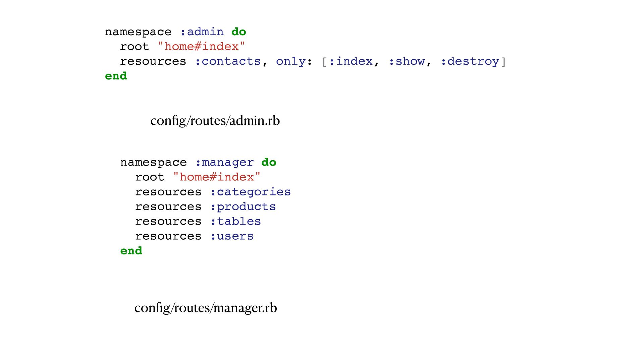Image resolution: width=644 pixels, height=362 pixels.
Task: Click the :products symbol
Action: [x=243, y=206]
